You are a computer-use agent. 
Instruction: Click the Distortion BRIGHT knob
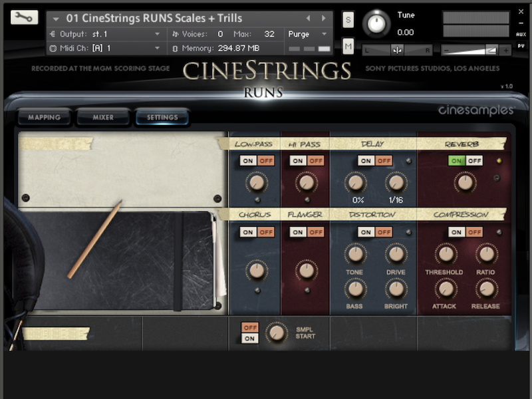click(x=396, y=289)
